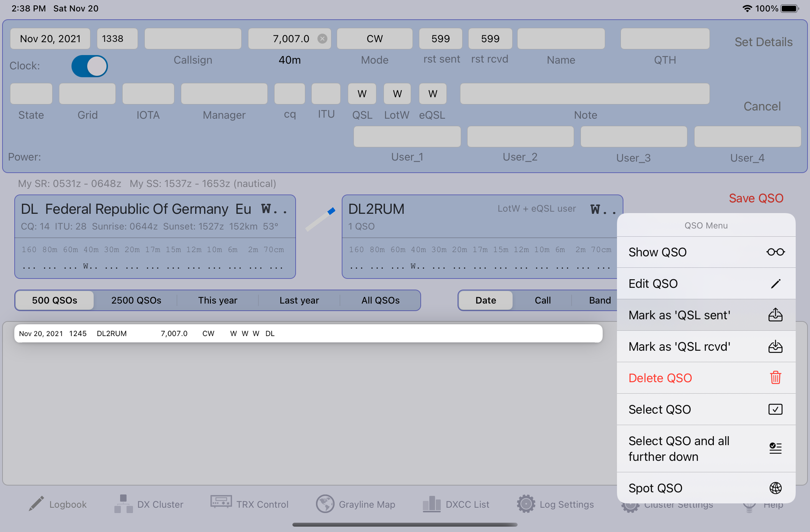Screen dimensions: 810x532
Task: Click the glasses icon beside Show QSO
Action: pos(775,252)
